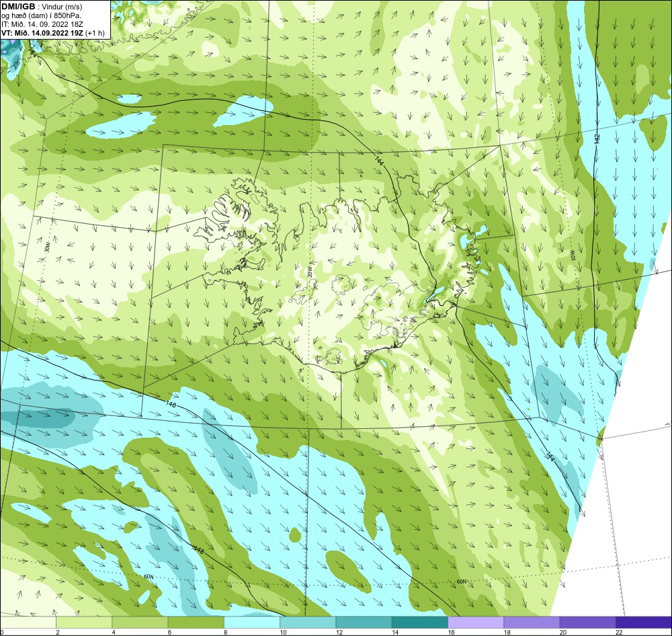
Task: Click the medium purple 18–20 m/s legend swatch
Action: 532,621
